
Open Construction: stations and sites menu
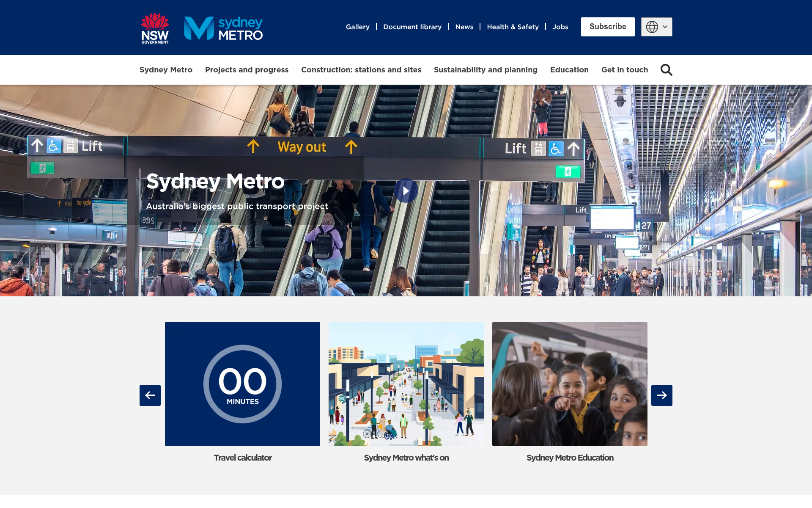[361, 70]
